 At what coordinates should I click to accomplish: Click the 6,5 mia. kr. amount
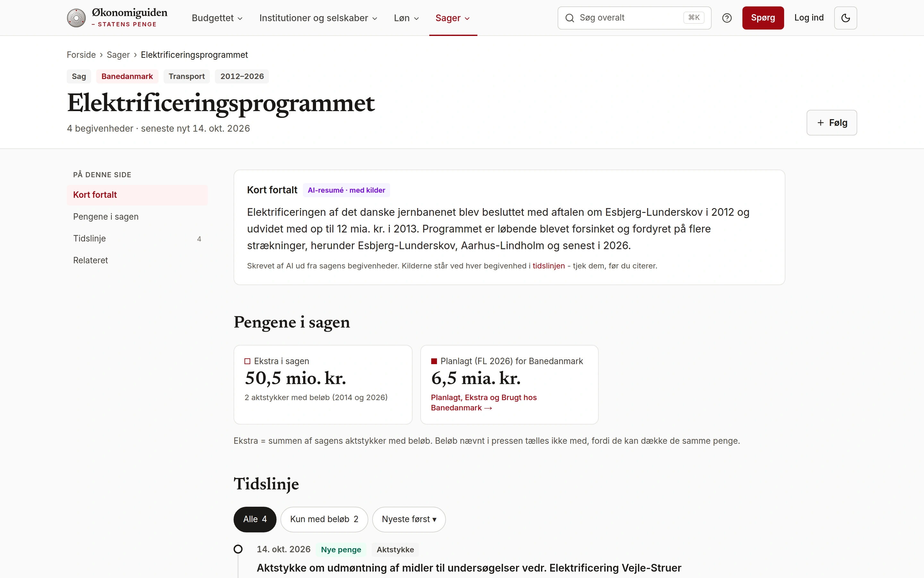[476, 378]
